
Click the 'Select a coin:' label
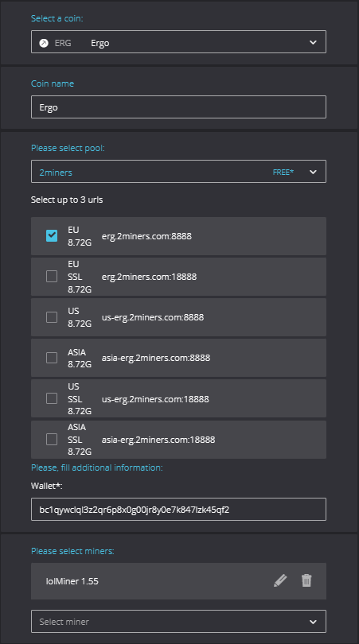click(57, 18)
